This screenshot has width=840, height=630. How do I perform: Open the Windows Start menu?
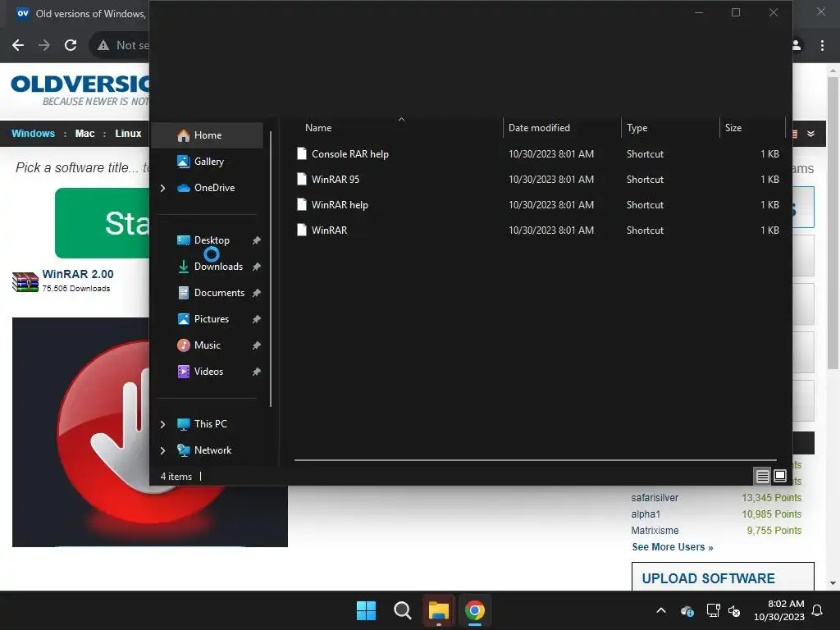[x=367, y=610]
